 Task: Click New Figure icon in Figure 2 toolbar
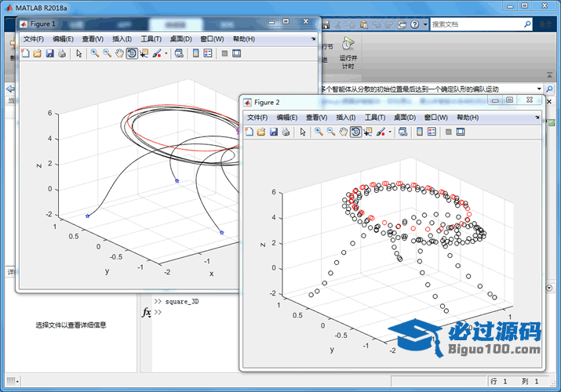click(249, 132)
